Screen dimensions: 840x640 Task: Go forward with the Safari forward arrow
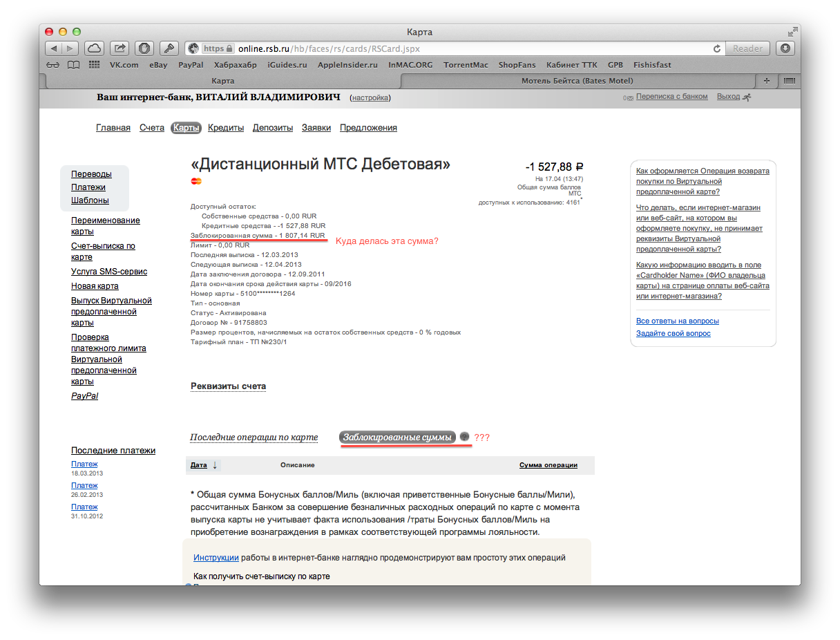tap(71, 48)
